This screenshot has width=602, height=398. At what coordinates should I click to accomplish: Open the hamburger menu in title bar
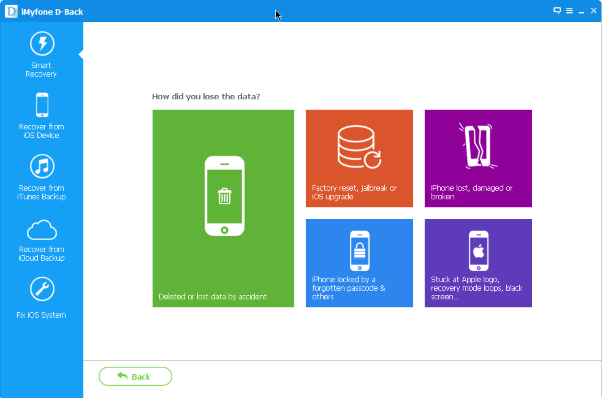569,11
